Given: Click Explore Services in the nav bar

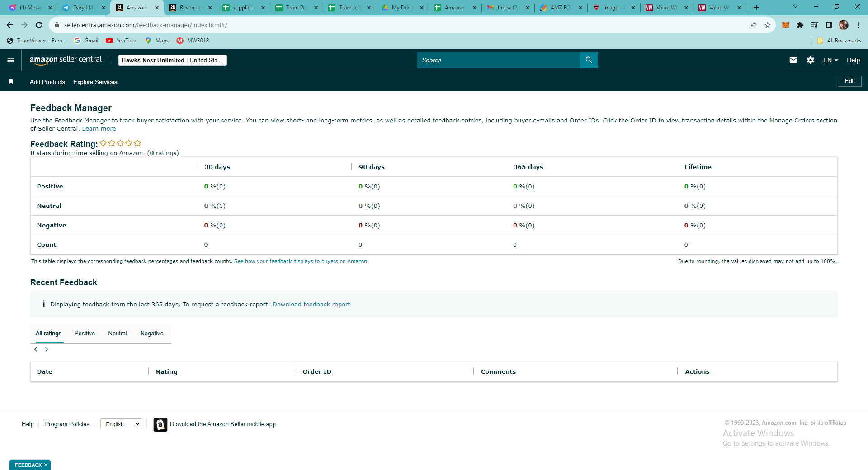Looking at the screenshot, I should coord(95,82).
